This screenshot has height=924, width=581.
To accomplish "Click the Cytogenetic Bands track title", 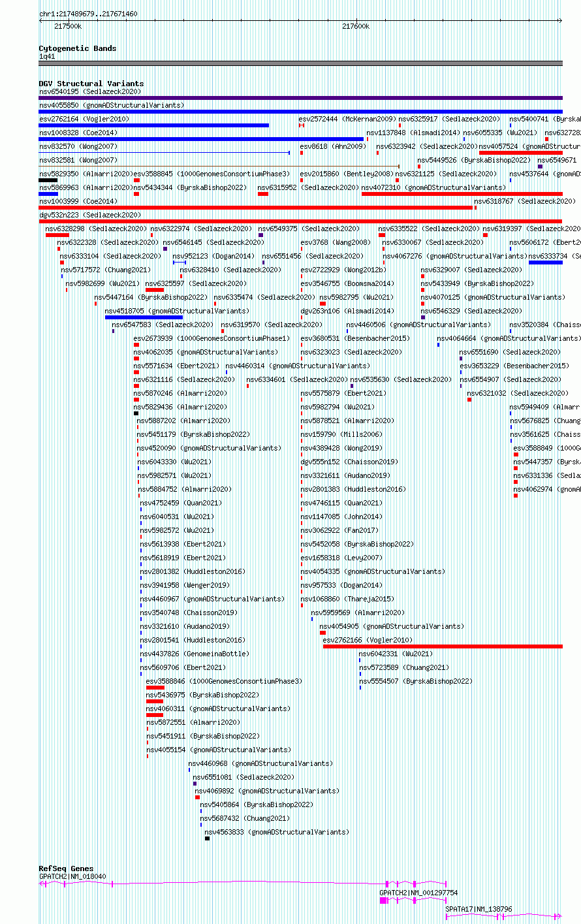I will pyautogui.click(x=78, y=48).
